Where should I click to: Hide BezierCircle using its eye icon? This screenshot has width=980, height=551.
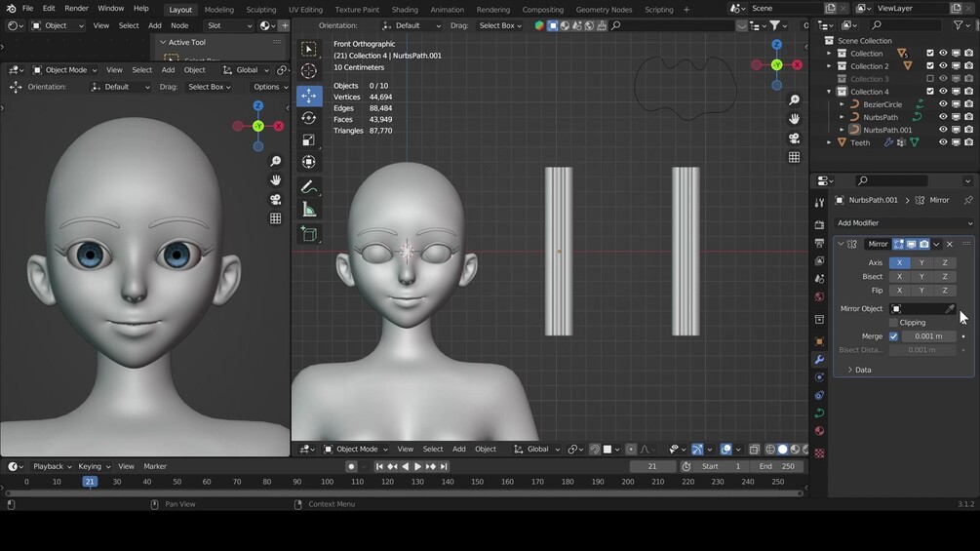click(x=943, y=104)
